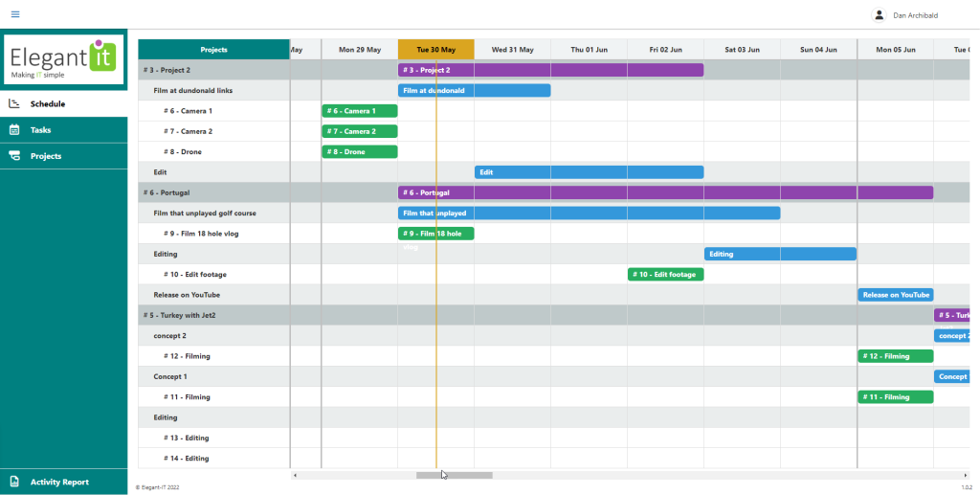Click the purple # 3 - Project 2 bar
The image size is (980, 495).
(x=550, y=70)
